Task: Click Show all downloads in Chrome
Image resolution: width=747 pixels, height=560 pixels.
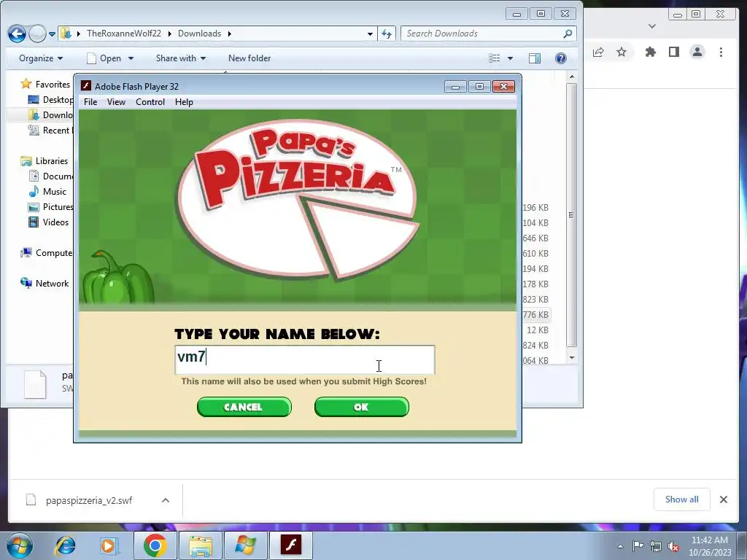Action: 682,499
